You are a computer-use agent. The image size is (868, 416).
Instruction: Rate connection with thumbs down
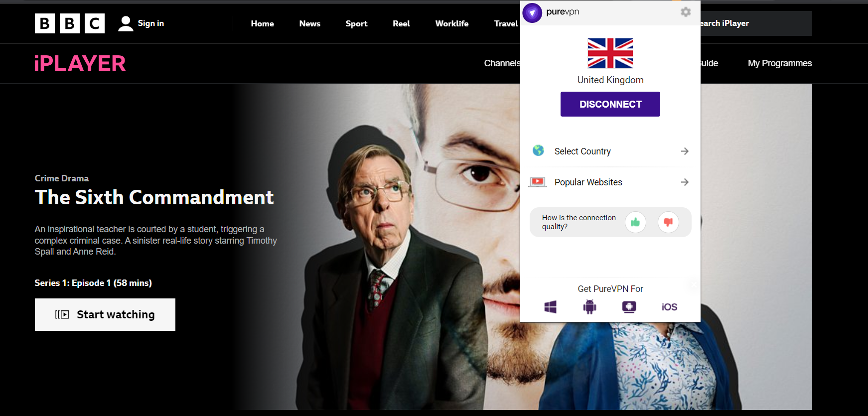668,222
